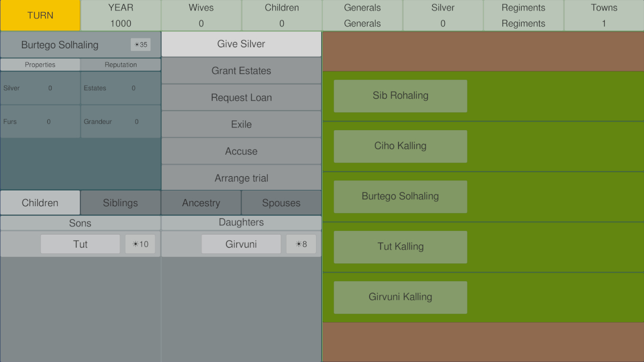The height and width of the screenshot is (362, 644).
Task: Select the YEAR 1000 header cell
Action: click(x=121, y=15)
